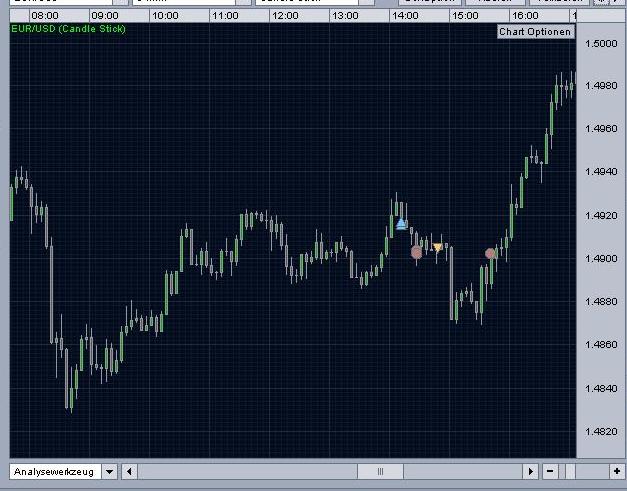Click the zoom slider handle between minus and plus
This screenshot has width=627, height=491.
coord(570,472)
